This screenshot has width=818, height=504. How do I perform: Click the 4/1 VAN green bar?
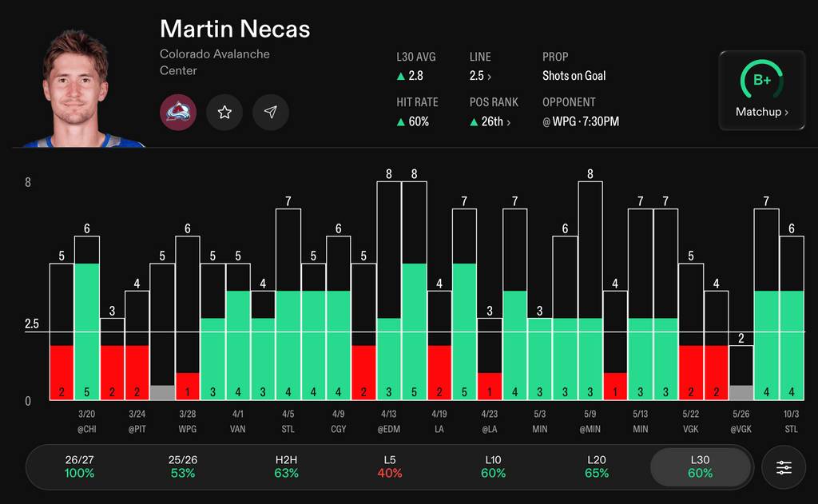click(x=238, y=345)
